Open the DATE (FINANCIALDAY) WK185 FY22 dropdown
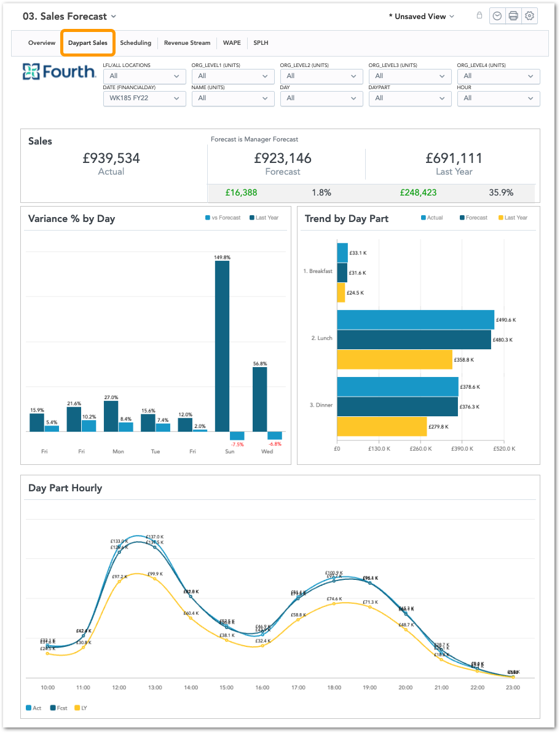 click(x=144, y=98)
